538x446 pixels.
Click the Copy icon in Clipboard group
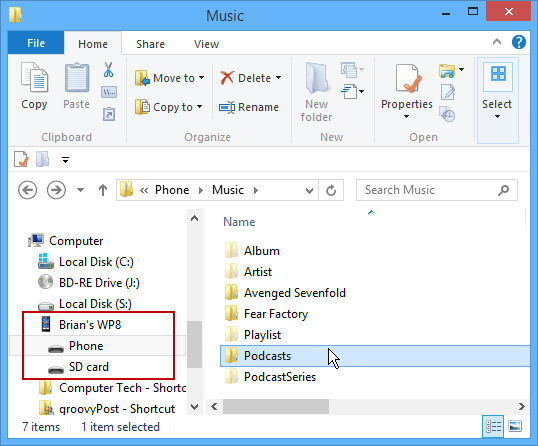pos(34,86)
